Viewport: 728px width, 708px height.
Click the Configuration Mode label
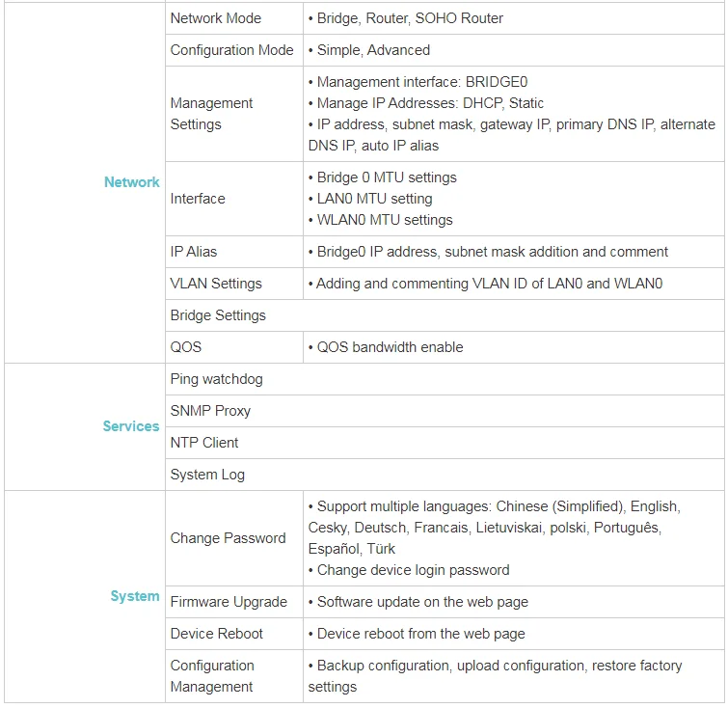coord(231,50)
